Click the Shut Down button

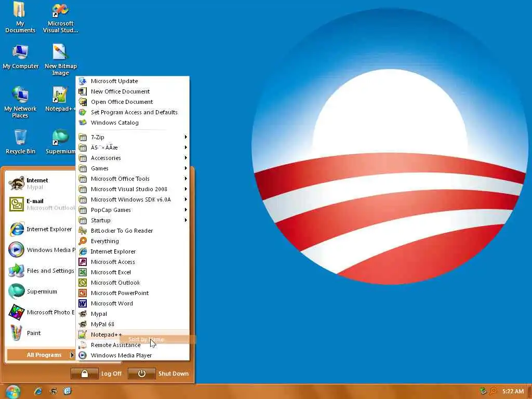[x=158, y=374]
